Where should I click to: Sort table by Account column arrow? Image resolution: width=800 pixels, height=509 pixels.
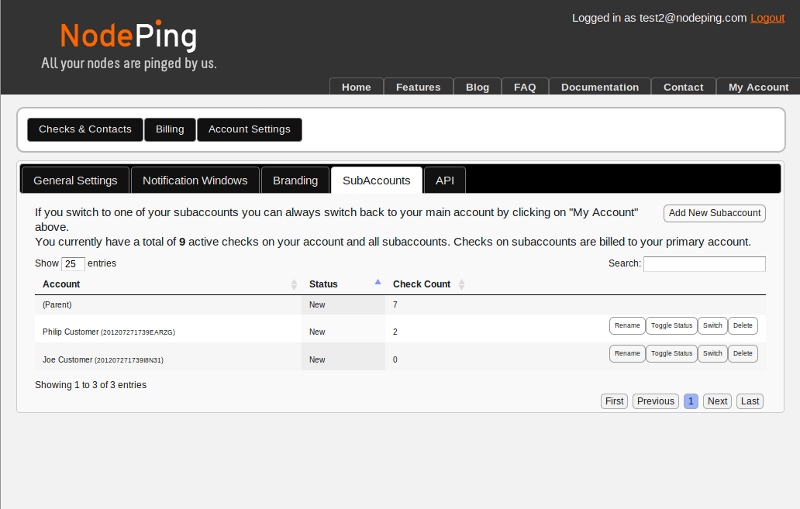point(294,285)
